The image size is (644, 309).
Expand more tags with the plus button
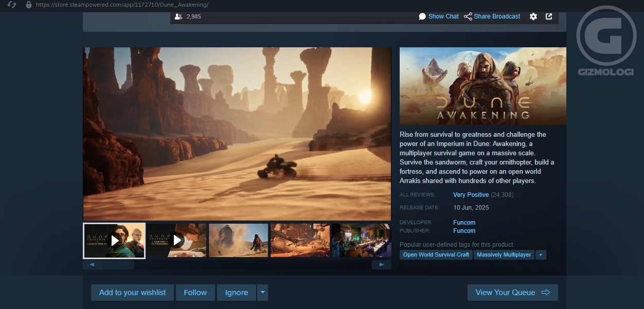point(541,255)
